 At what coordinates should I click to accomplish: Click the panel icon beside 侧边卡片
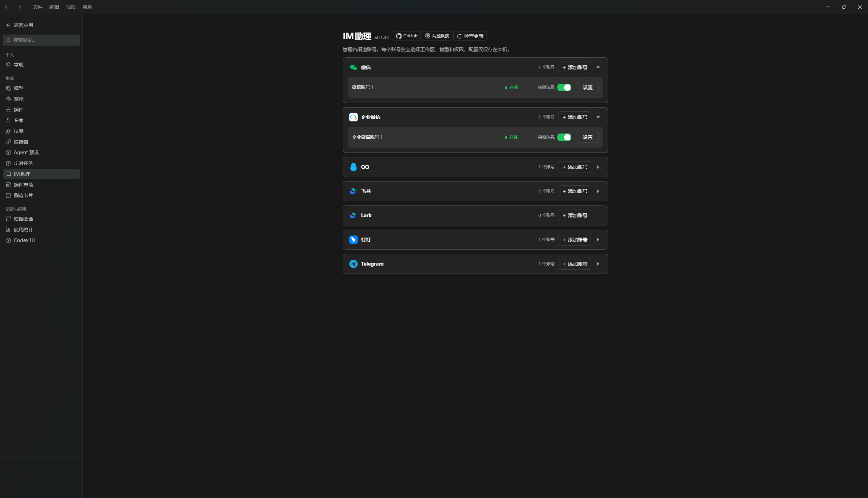tap(8, 195)
